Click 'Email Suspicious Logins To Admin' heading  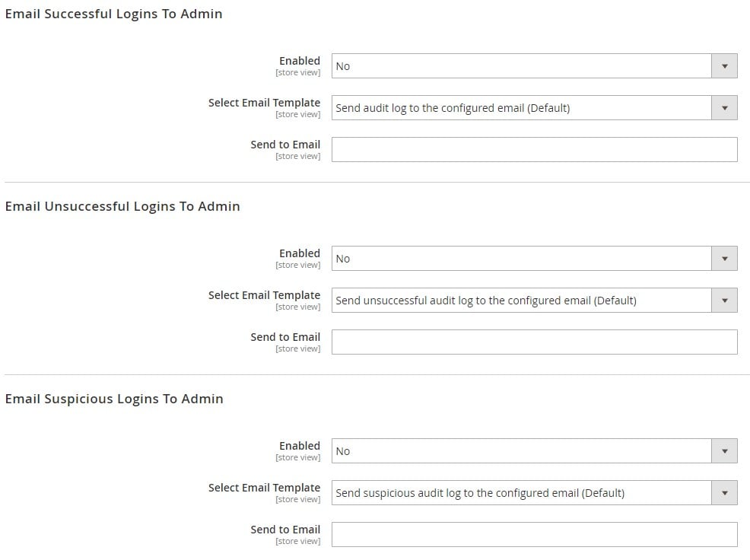tap(114, 399)
